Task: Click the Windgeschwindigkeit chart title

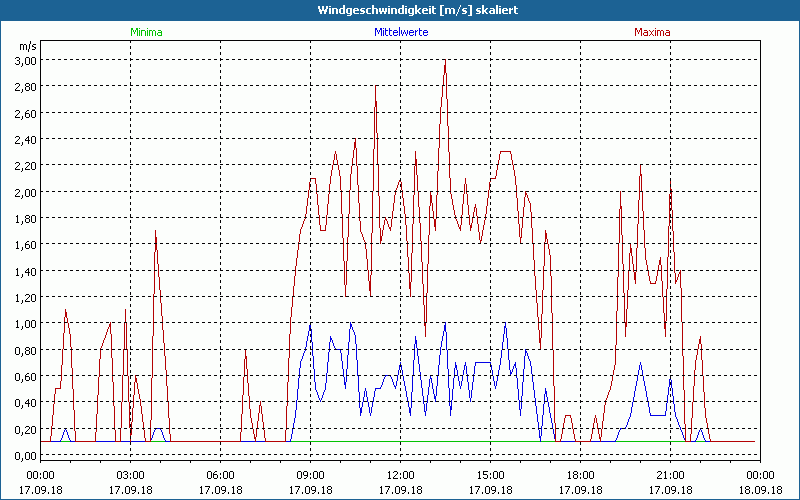Action: (x=401, y=9)
